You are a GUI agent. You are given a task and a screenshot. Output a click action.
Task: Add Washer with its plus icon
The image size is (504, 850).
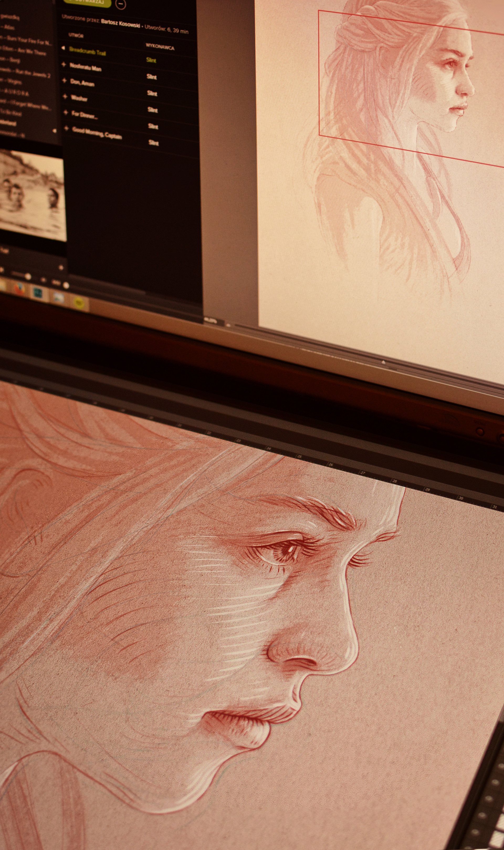(65, 96)
